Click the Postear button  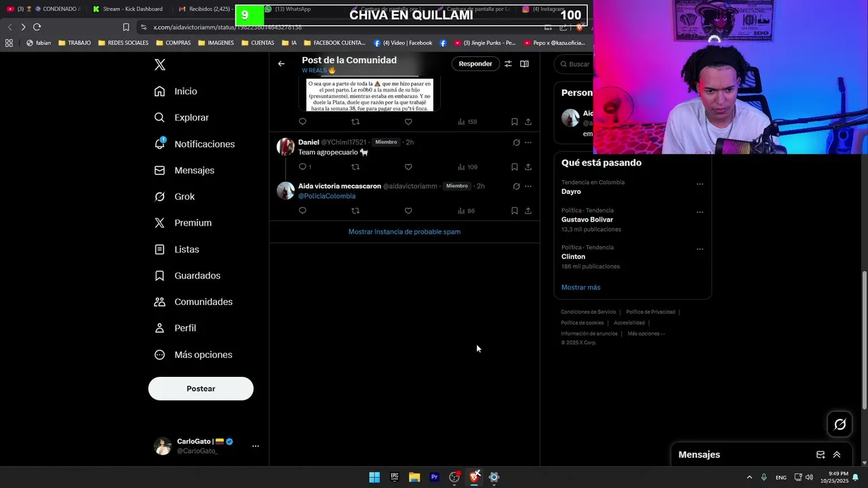tap(201, 389)
